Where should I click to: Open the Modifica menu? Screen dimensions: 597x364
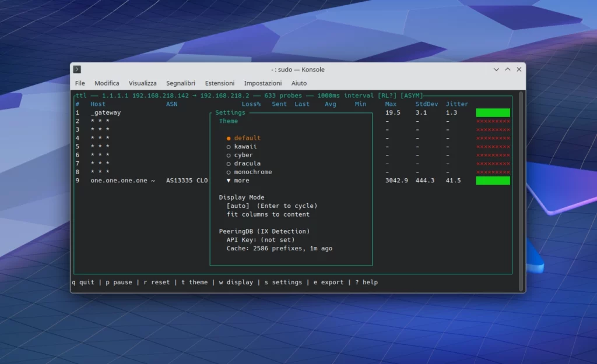107,83
